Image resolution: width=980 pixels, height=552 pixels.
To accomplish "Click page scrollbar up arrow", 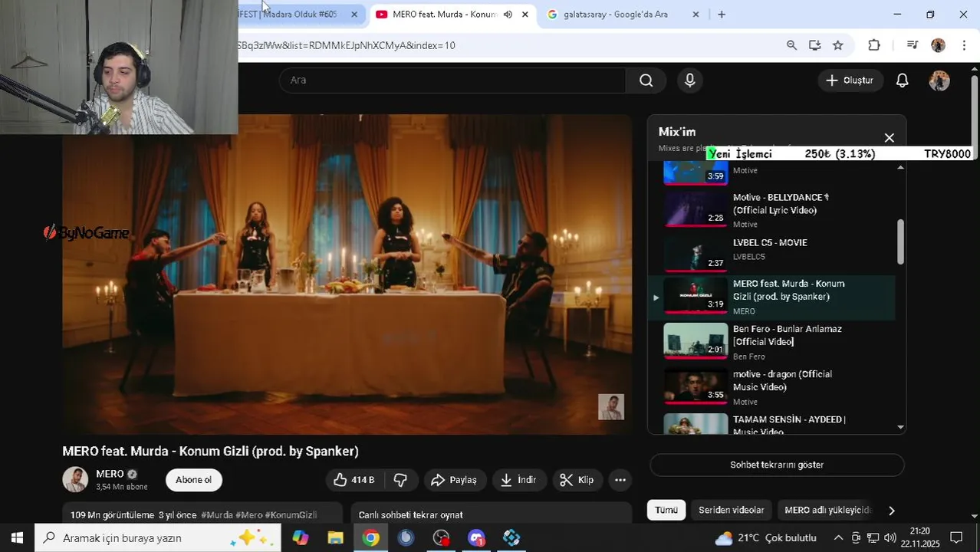I will pyautogui.click(x=975, y=71).
